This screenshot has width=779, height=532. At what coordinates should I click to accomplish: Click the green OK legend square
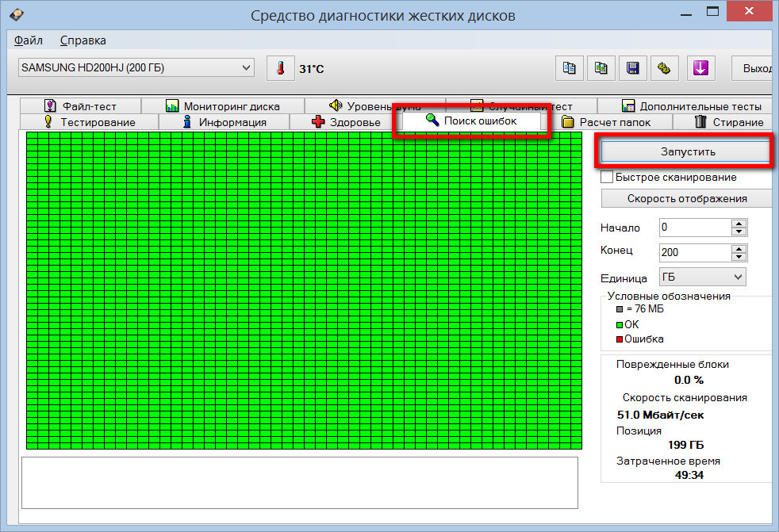coord(620,325)
